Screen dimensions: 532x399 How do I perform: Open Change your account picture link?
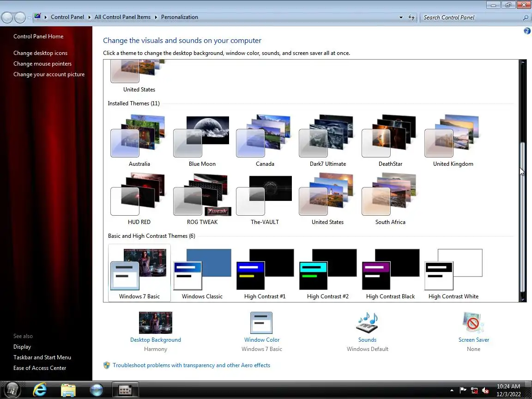[x=49, y=74]
